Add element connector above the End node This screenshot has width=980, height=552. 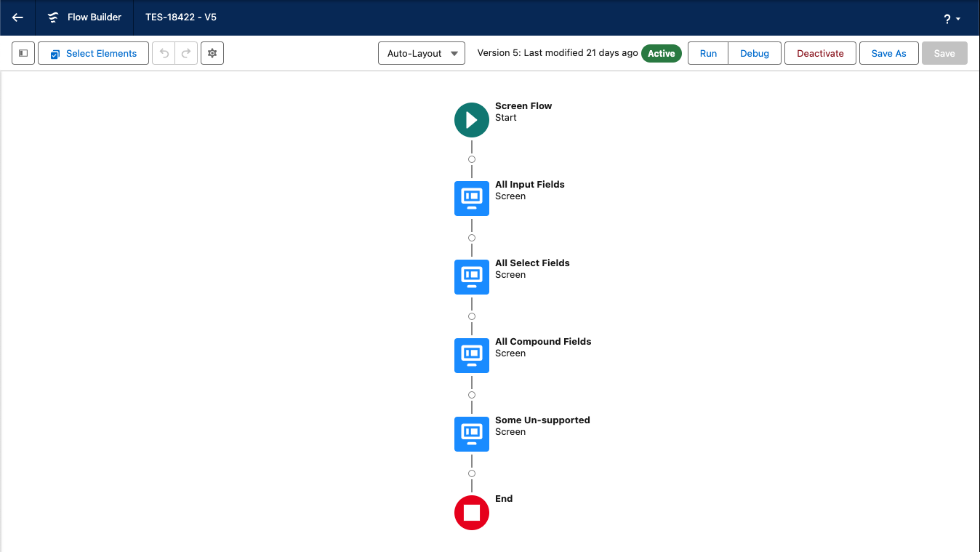click(x=472, y=473)
